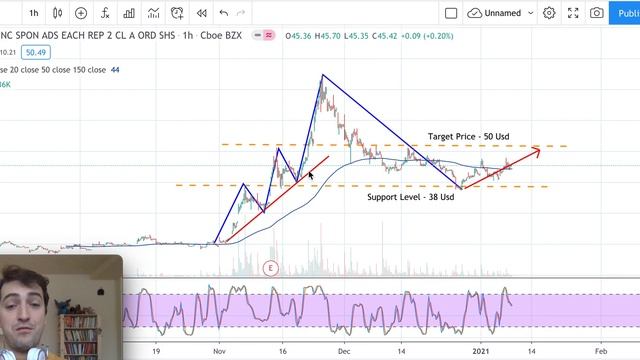Screen dimensions: 640x360
Task: Open the indicator templates icon
Action: (153, 13)
